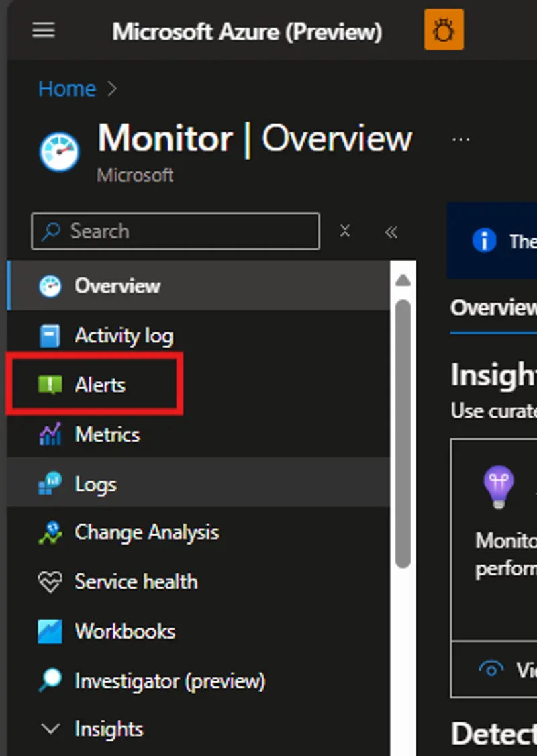Click the Investigator magnifier icon

tap(50, 681)
